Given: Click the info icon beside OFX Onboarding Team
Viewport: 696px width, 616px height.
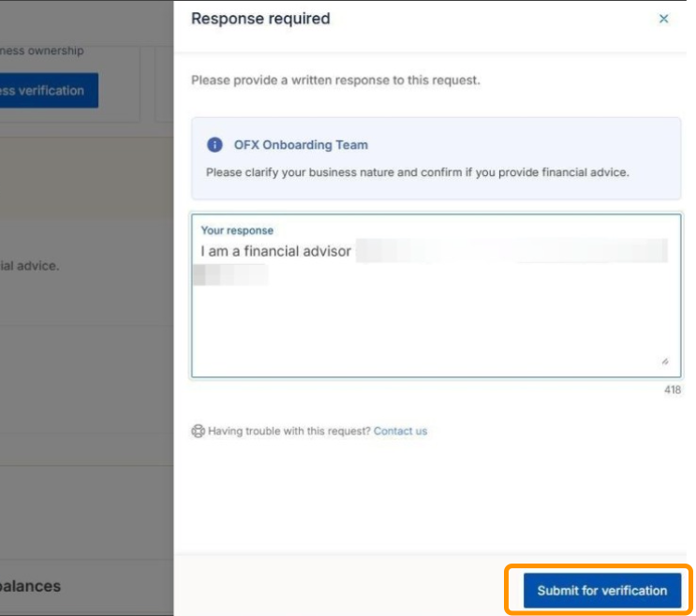Looking at the screenshot, I should coord(215,144).
